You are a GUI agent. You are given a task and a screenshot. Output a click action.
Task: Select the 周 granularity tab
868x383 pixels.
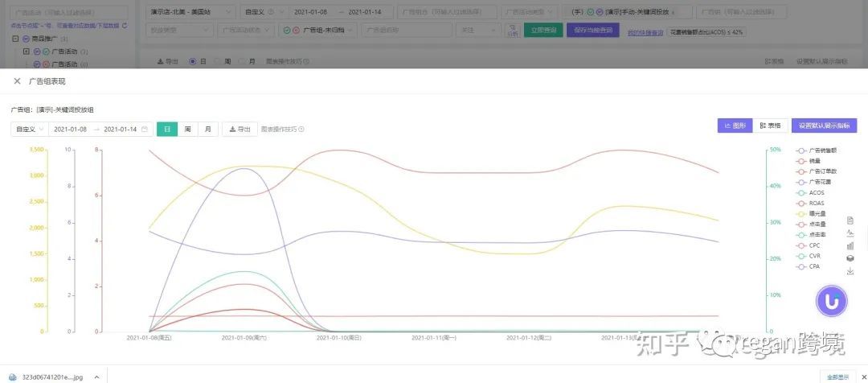tap(187, 130)
